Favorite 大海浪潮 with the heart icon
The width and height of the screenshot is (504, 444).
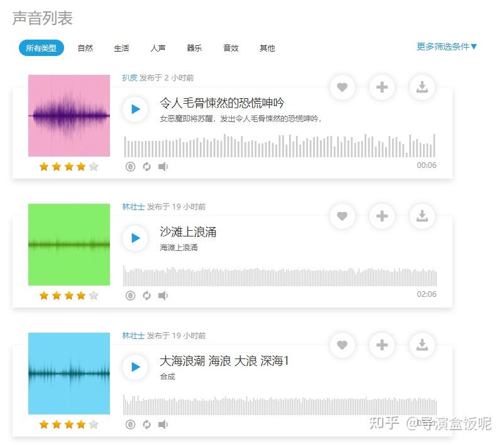(342, 345)
